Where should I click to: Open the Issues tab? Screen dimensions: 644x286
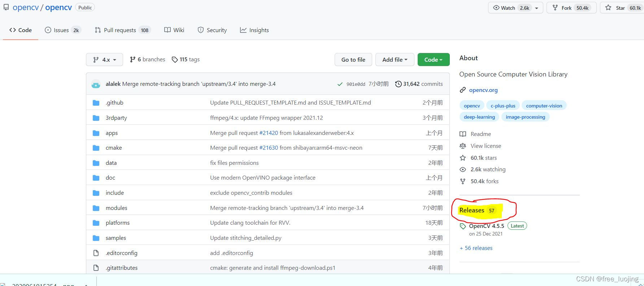click(62, 30)
